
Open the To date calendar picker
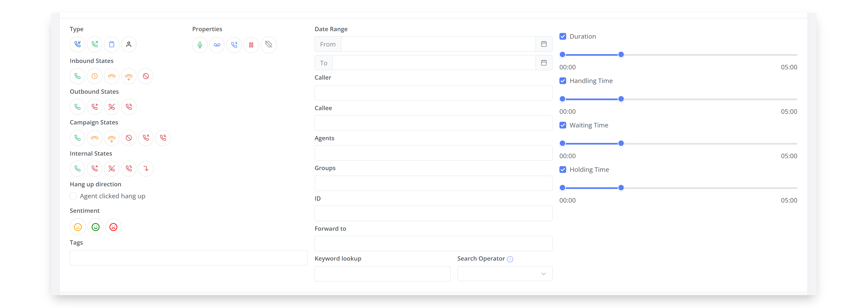[x=544, y=63]
